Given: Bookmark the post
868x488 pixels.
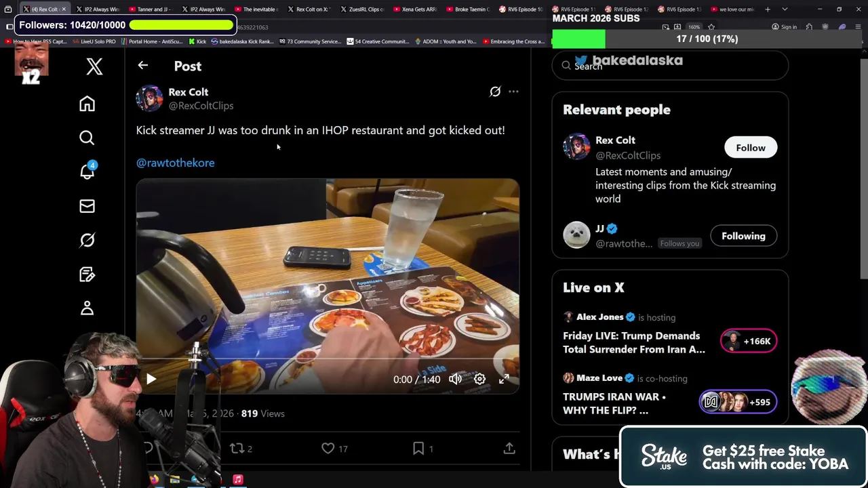Looking at the screenshot, I should (x=422, y=448).
